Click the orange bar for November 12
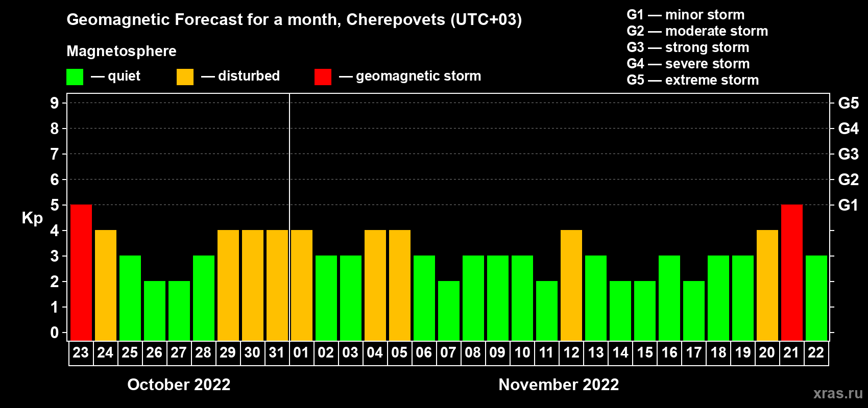868x408 pixels. [571, 286]
